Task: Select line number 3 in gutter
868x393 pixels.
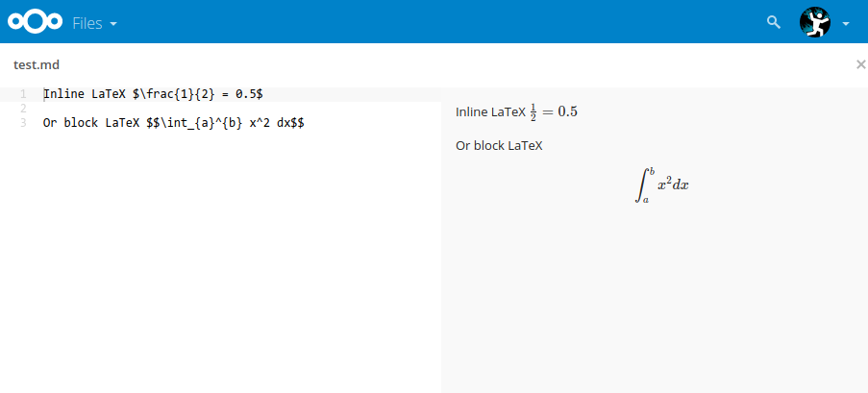Action: [x=23, y=123]
